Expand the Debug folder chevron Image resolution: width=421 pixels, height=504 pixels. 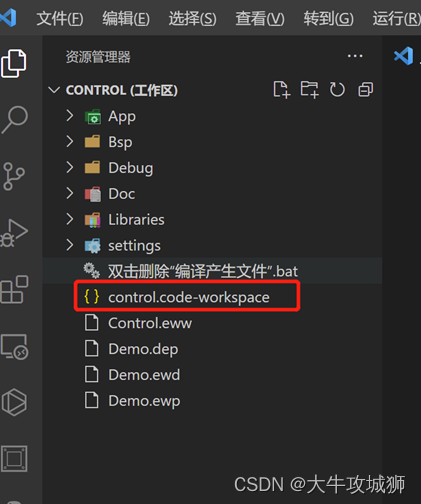pos(70,167)
